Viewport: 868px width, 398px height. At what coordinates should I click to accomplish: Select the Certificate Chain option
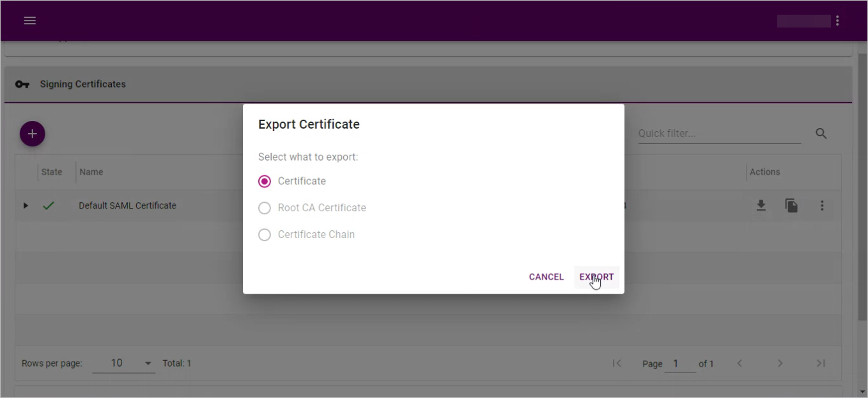(x=265, y=235)
